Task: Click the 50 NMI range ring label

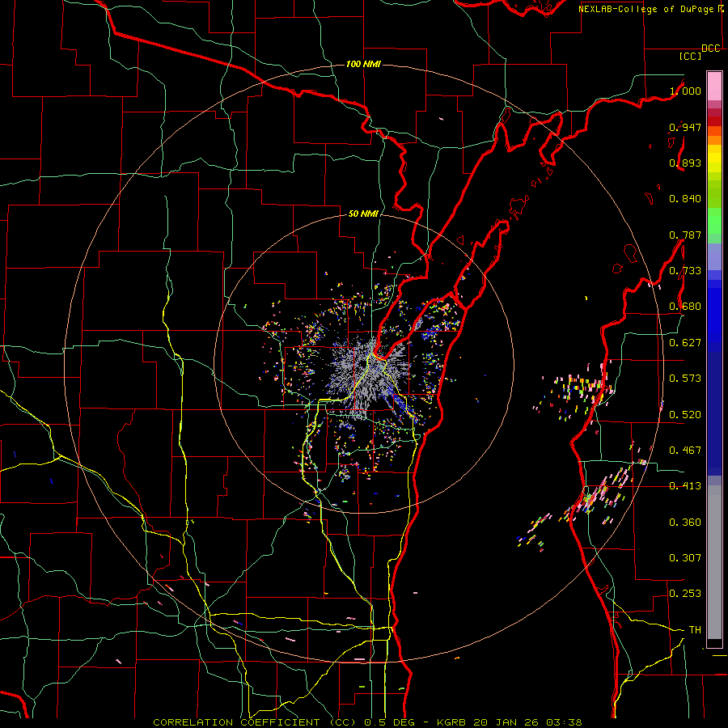Action: [x=363, y=214]
